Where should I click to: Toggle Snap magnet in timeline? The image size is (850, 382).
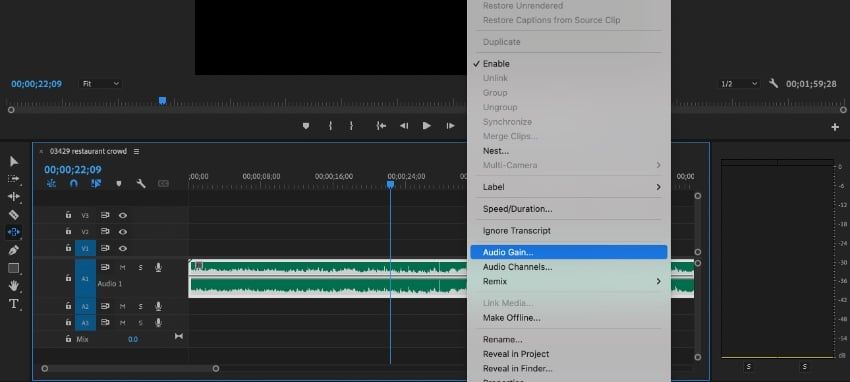coord(74,184)
